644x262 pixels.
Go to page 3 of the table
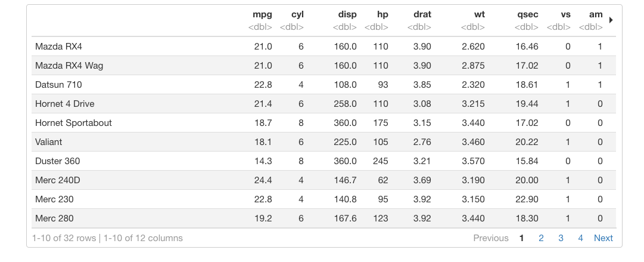(x=561, y=238)
